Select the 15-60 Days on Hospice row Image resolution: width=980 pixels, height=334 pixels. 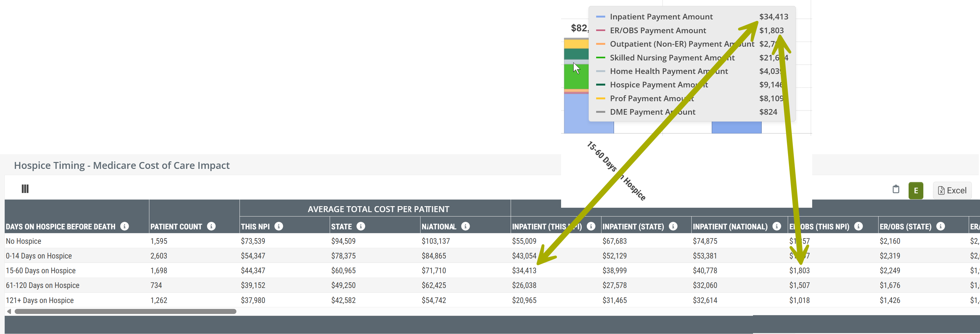coord(41,271)
